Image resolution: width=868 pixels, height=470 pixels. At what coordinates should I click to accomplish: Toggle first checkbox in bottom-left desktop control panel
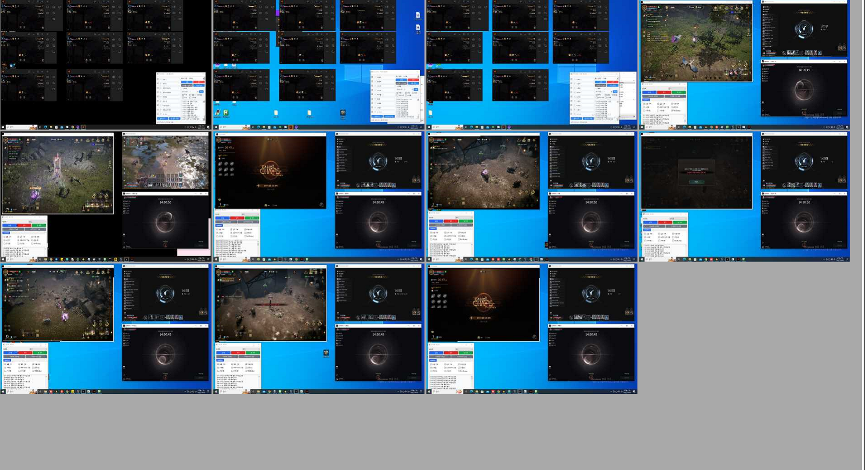[x=5, y=364]
